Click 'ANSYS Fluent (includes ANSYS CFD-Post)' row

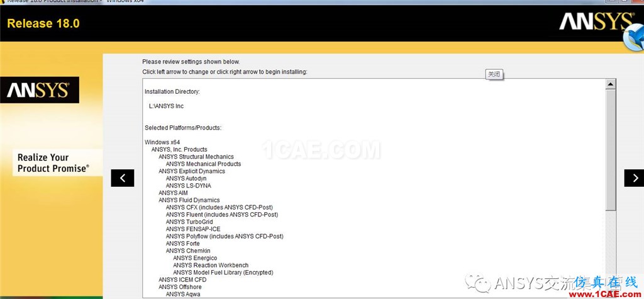click(222, 215)
